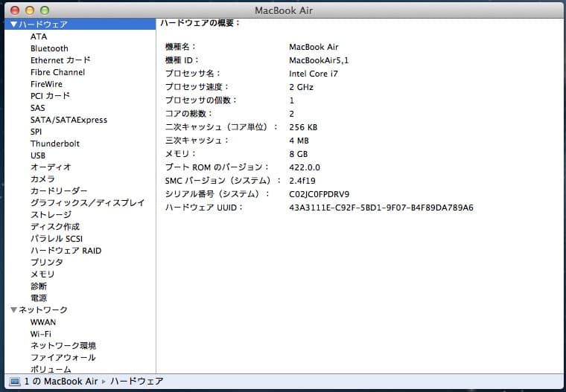This screenshot has width=566, height=392.
Task: Click the MacBook Air window title
Action: pyautogui.click(x=284, y=10)
